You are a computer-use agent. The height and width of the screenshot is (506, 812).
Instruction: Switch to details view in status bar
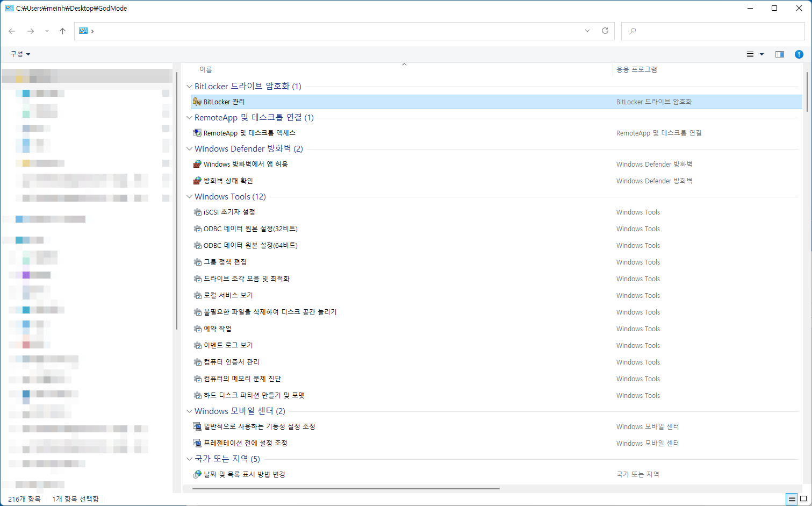[792, 500]
